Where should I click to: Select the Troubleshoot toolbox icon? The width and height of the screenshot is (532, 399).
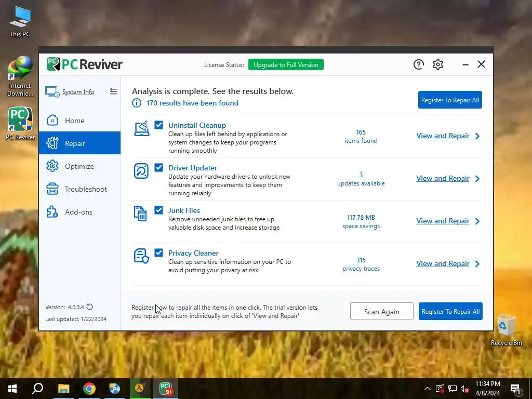tap(52, 189)
